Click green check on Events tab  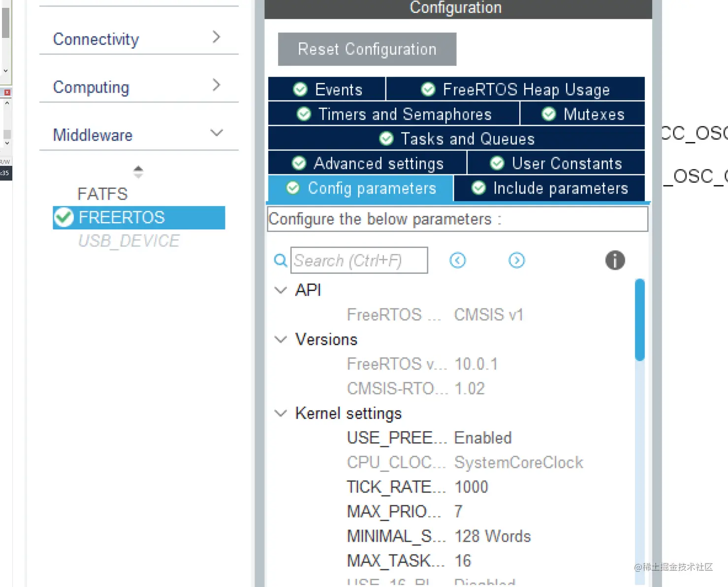click(300, 89)
